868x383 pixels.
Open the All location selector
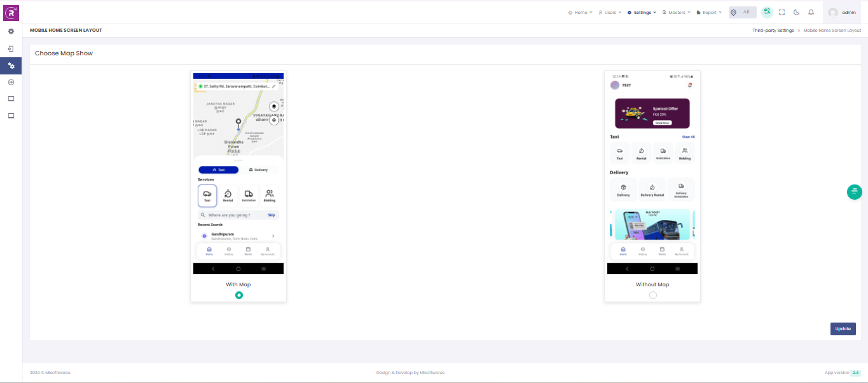[742, 12]
